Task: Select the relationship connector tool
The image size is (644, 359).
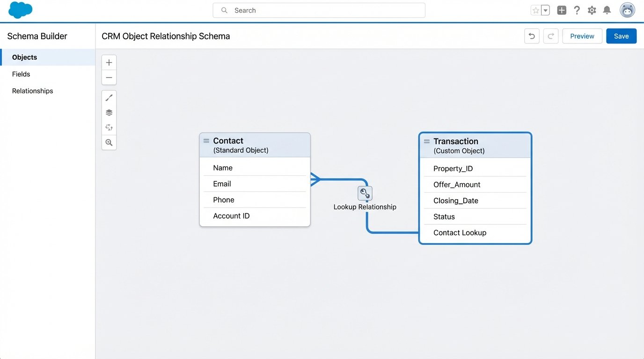Action: (109, 97)
